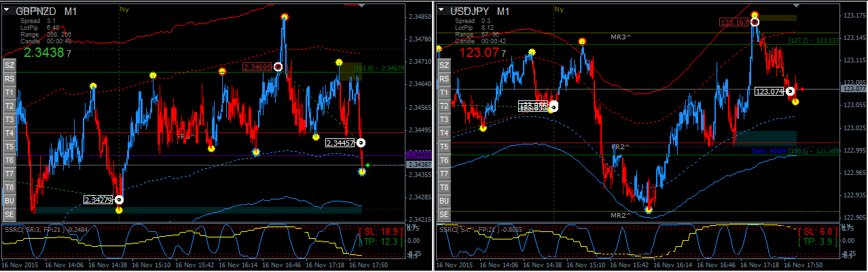Select T8 button on USDJPY chart

[x=444, y=187]
